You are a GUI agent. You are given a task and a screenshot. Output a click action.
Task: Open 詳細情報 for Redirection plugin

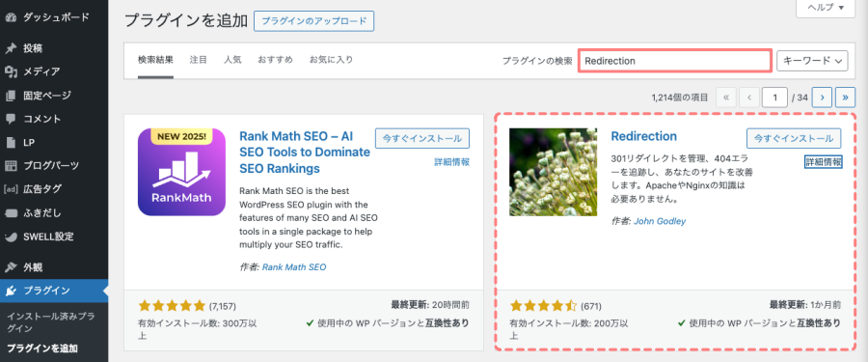pos(824,162)
